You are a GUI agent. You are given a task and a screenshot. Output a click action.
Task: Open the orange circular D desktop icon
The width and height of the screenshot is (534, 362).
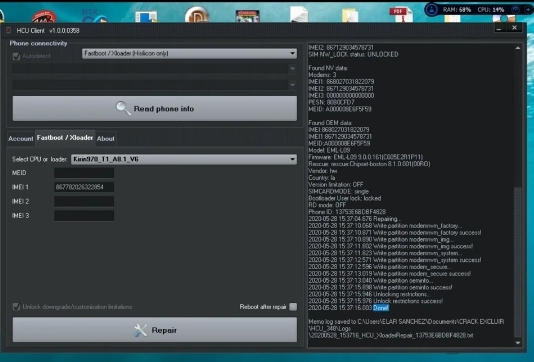(x=197, y=14)
